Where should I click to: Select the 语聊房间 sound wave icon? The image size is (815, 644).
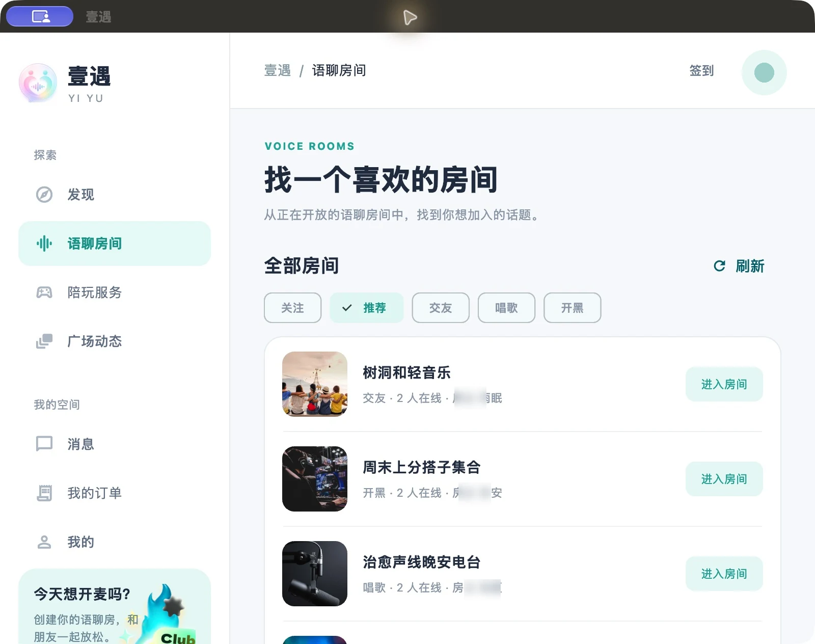tap(44, 244)
